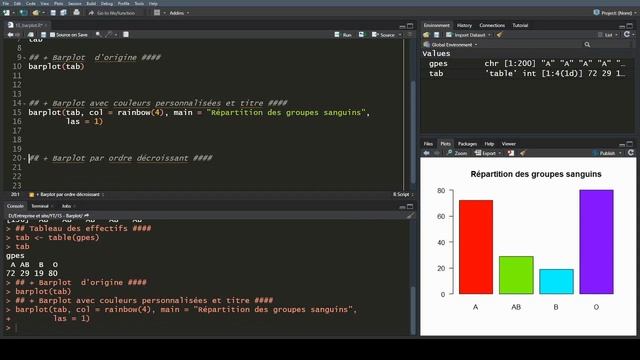
Task: Print the current file
Action: (76, 13)
